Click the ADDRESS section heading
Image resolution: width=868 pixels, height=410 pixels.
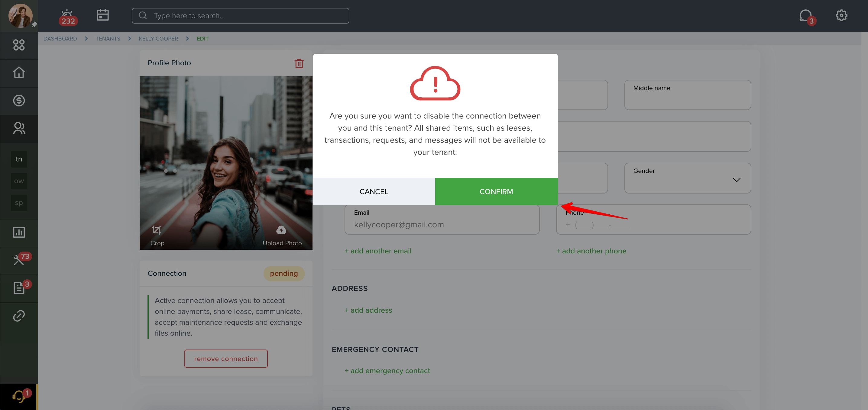[x=349, y=288]
